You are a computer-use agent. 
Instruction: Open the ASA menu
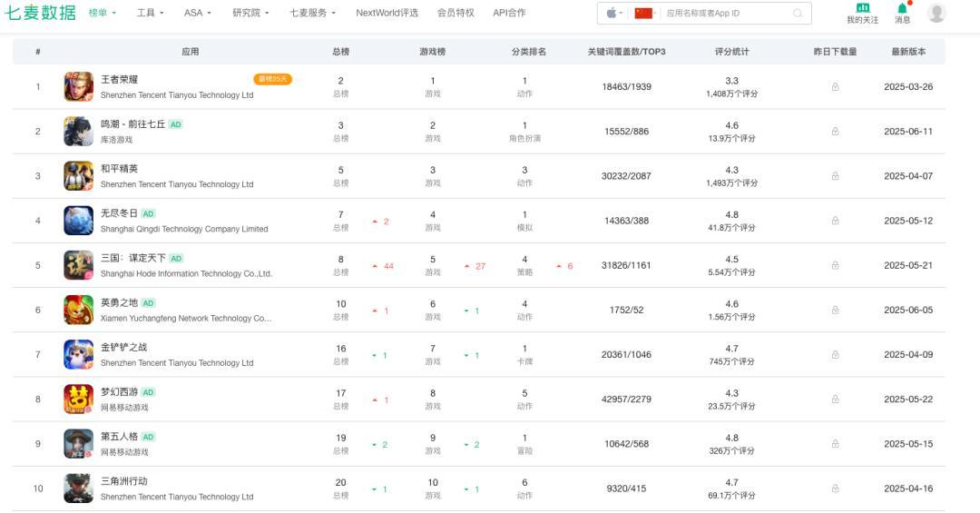(197, 14)
